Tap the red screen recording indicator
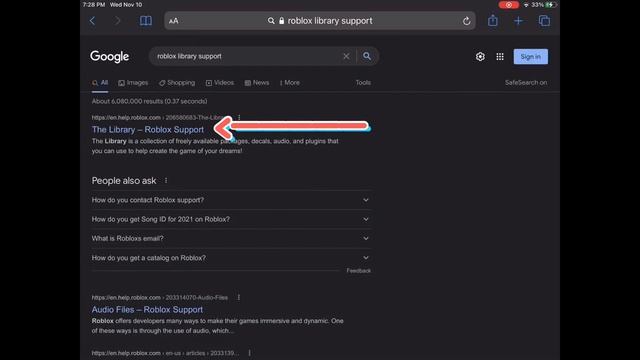The height and width of the screenshot is (360, 640). click(x=509, y=5)
